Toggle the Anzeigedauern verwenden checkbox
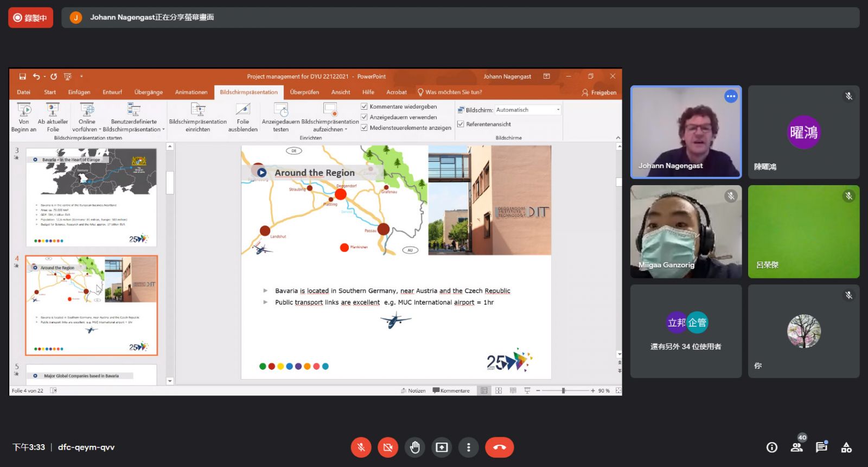This screenshot has width=868, height=467. click(x=365, y=117)
